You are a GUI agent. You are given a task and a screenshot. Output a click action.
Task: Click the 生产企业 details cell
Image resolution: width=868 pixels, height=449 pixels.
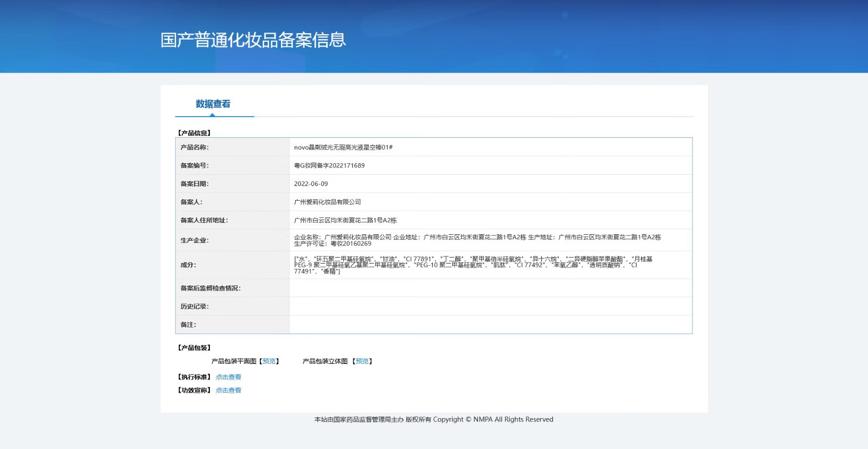[477, 240]
